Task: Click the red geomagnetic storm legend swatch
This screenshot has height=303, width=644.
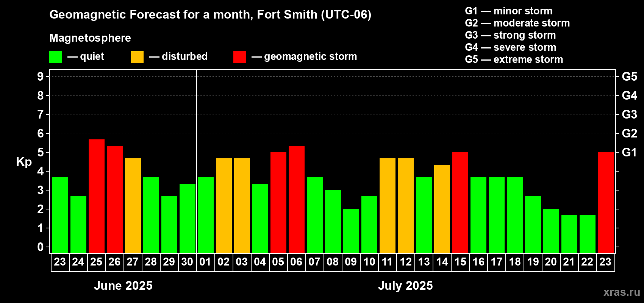Action: tap(239, 57)
